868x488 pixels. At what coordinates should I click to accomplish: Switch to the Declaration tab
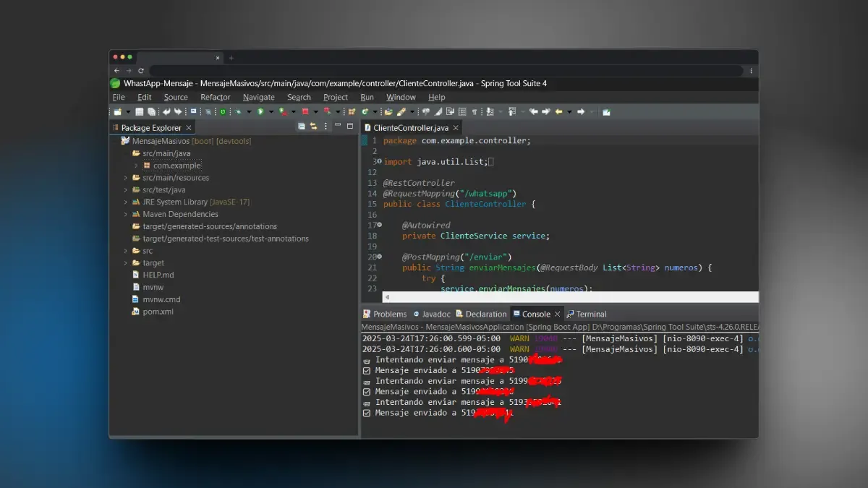(481, 314)
